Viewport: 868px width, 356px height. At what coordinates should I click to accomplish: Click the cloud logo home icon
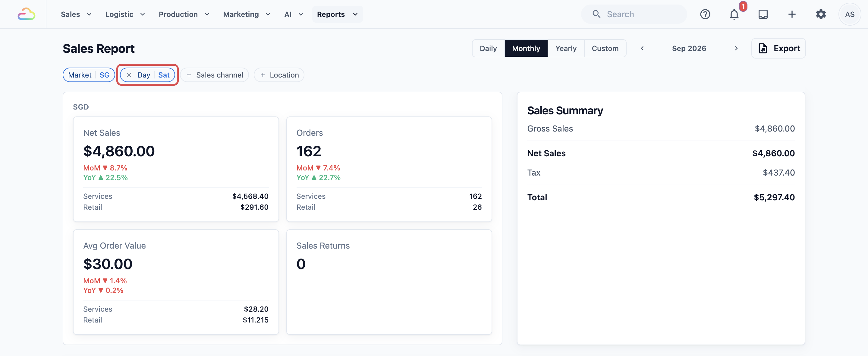pyautogui.click(x=26, y=14)
